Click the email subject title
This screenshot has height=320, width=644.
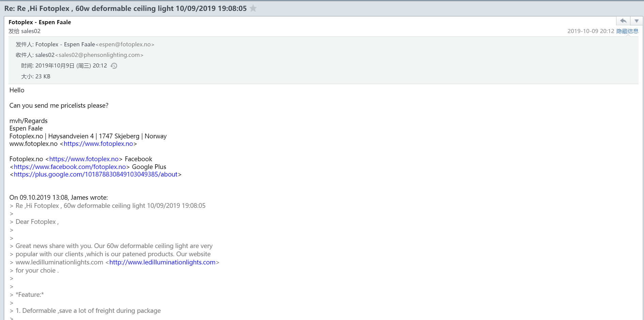125,9
